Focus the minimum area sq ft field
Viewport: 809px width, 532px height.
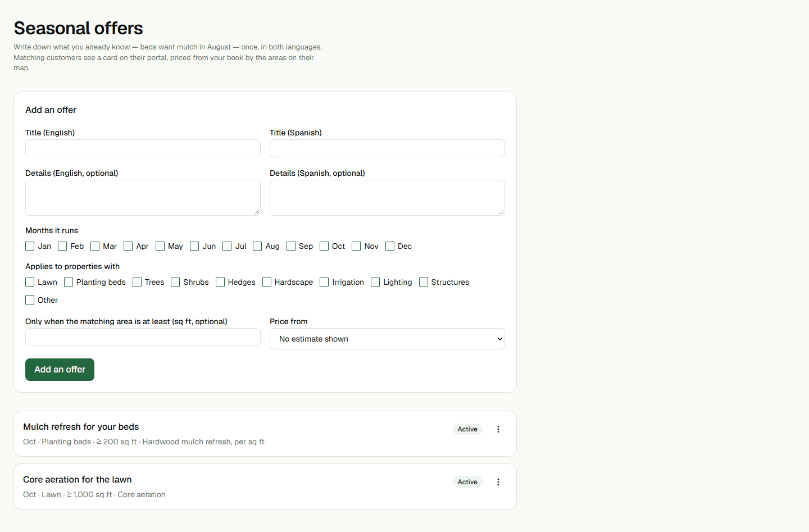click(143, 337)
